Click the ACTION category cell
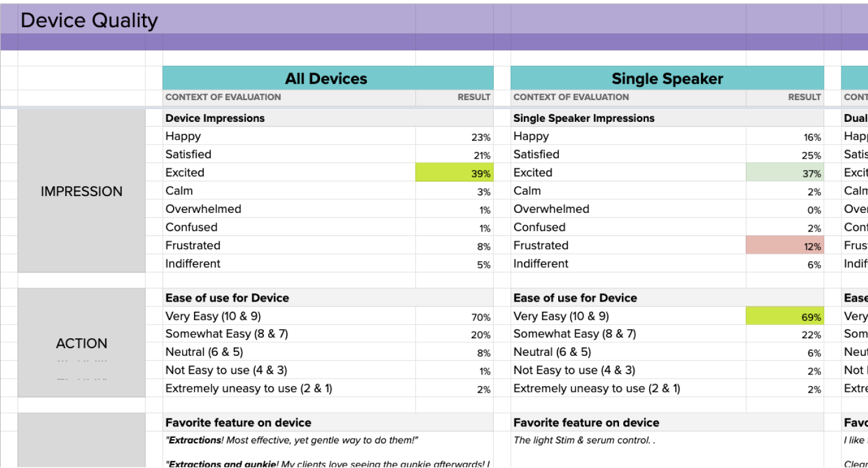Image resolution: width=868 pixels, height=468 pixels. pyautogui.click(x=81, y=343)
